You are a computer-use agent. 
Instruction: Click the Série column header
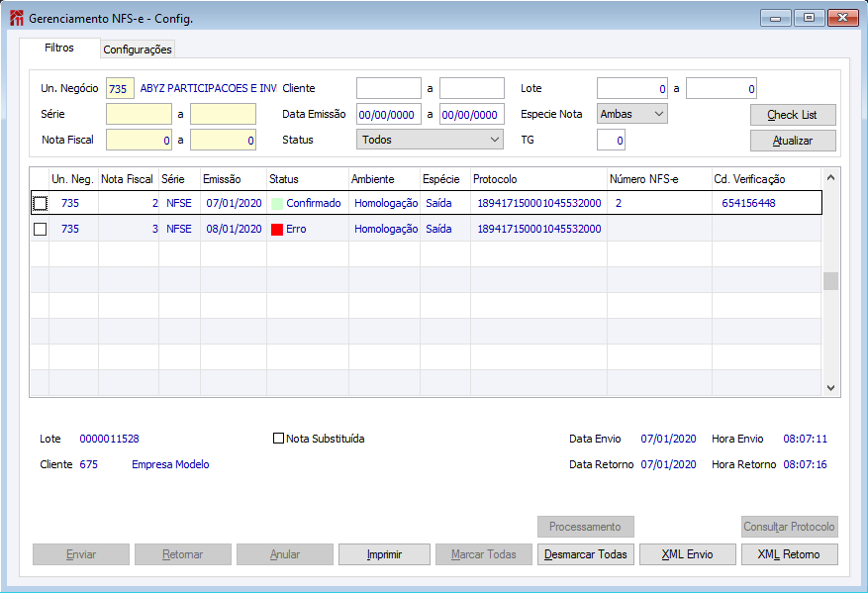click(179, 179)
